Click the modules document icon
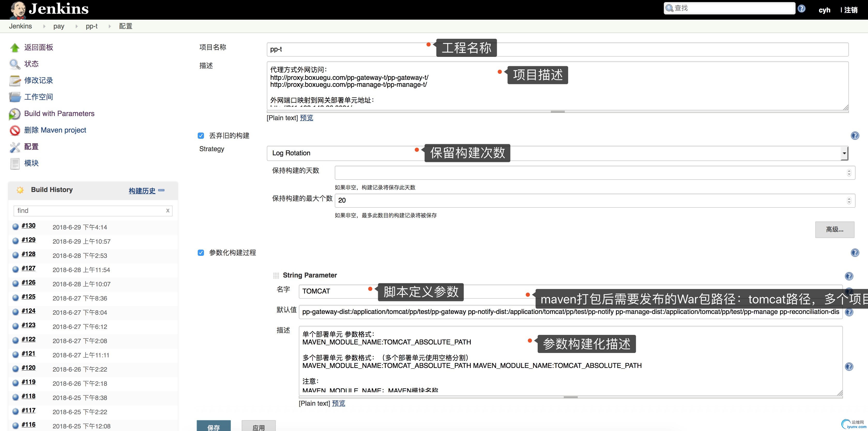 pos(15,163)
